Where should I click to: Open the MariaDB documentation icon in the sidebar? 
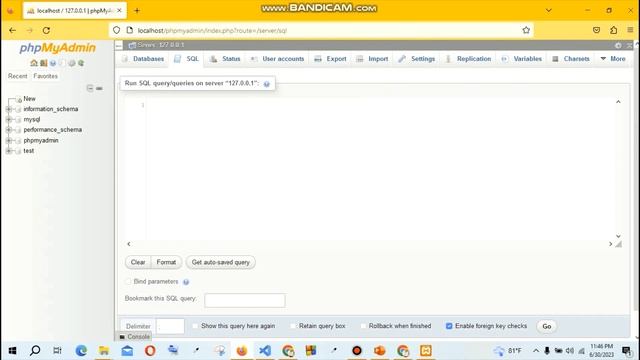click(x=62, y=63)
